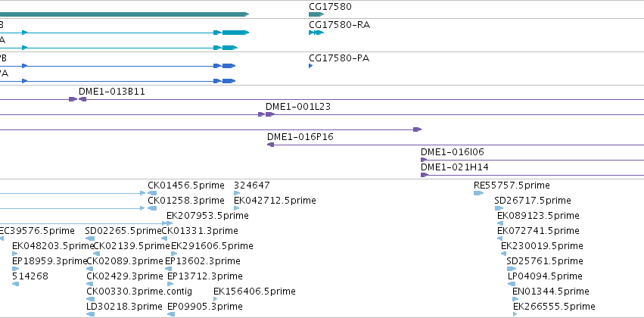Click the DME1-021H14 clone arrow

425,175
